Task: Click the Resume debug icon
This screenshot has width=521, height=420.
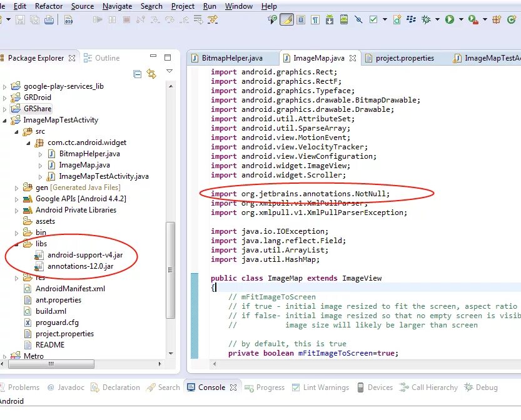Action: 98,20
